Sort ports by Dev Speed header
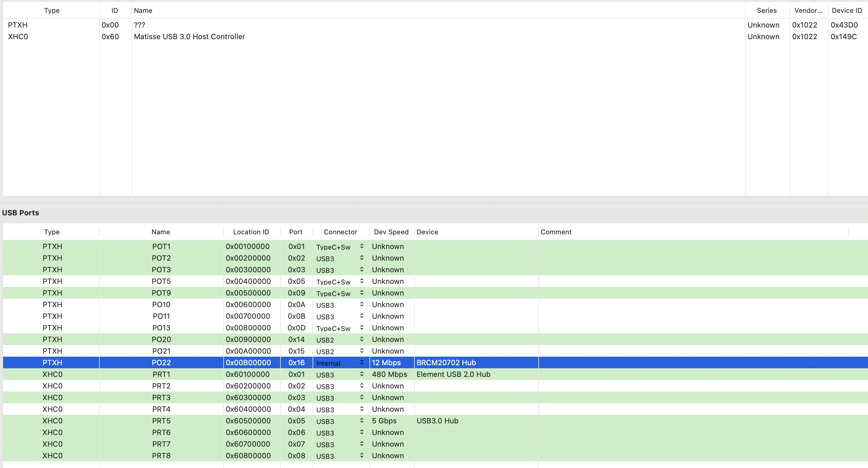This screenshot has width=868, height=468. click(x=391, y=232)
